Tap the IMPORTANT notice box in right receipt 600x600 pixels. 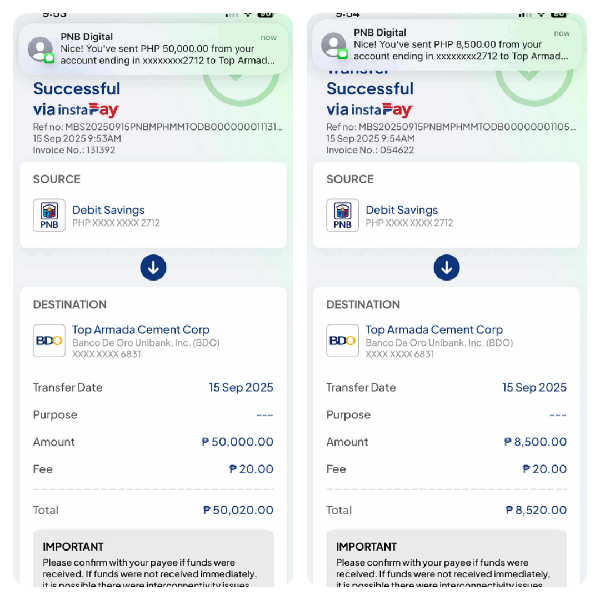[x=447, y=558]
